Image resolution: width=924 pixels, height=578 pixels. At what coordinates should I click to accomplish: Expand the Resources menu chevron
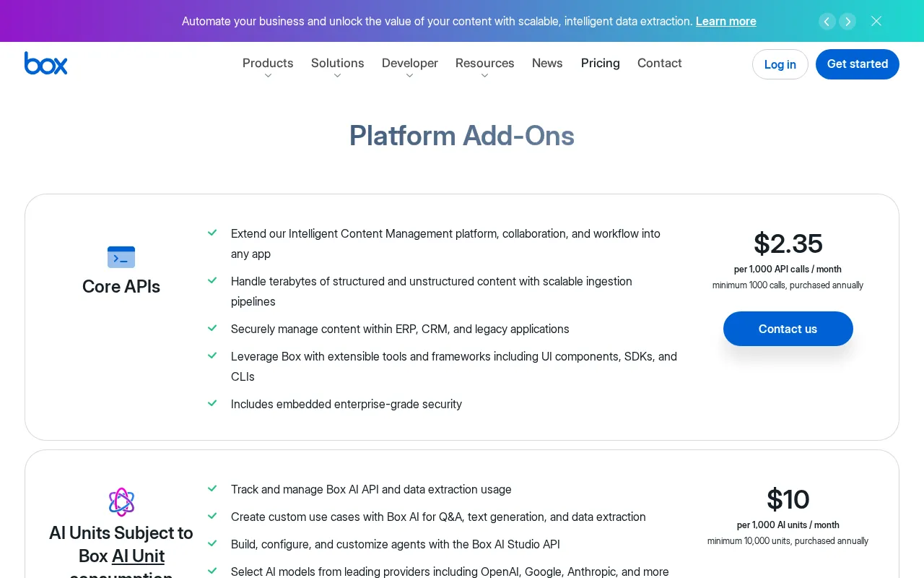click(484, 76)
